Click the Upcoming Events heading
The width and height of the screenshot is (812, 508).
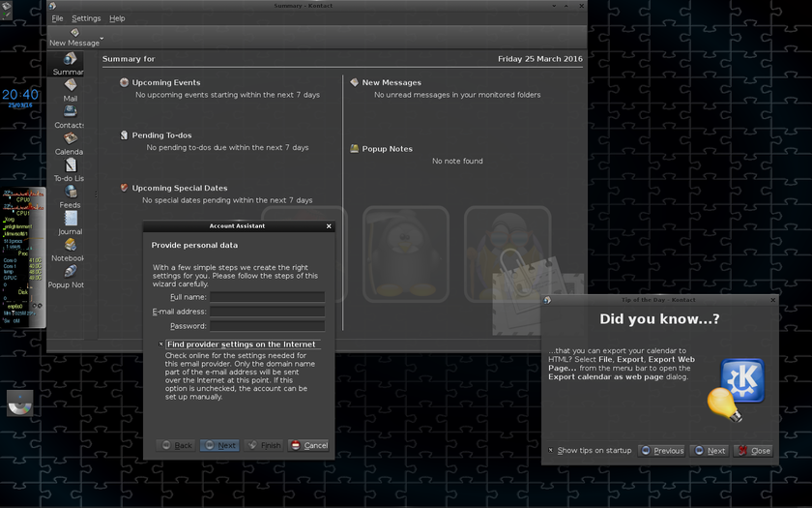165,82
